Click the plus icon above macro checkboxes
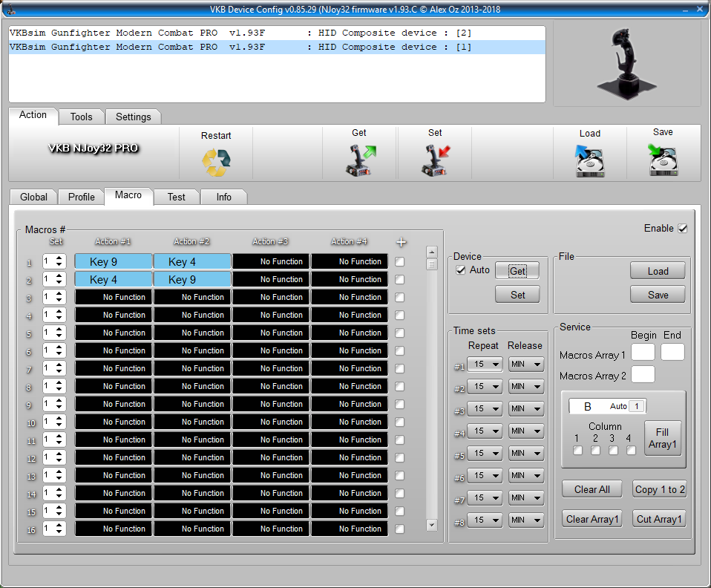Image resolution: width=711 pixels, height=588 pixels. pyautogui.click(x=402, y=242)
